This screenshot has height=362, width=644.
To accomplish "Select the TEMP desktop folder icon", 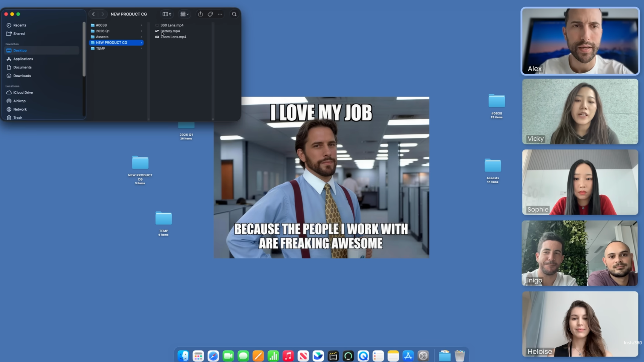I will click(x=163, y=218).
